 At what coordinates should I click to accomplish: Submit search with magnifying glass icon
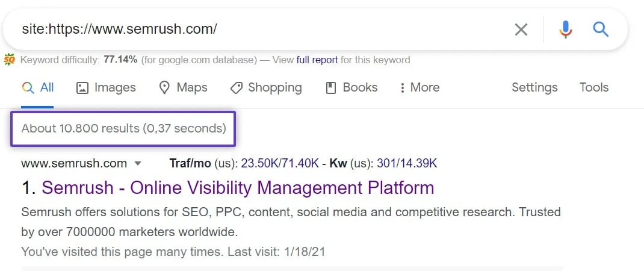(601, 29)
